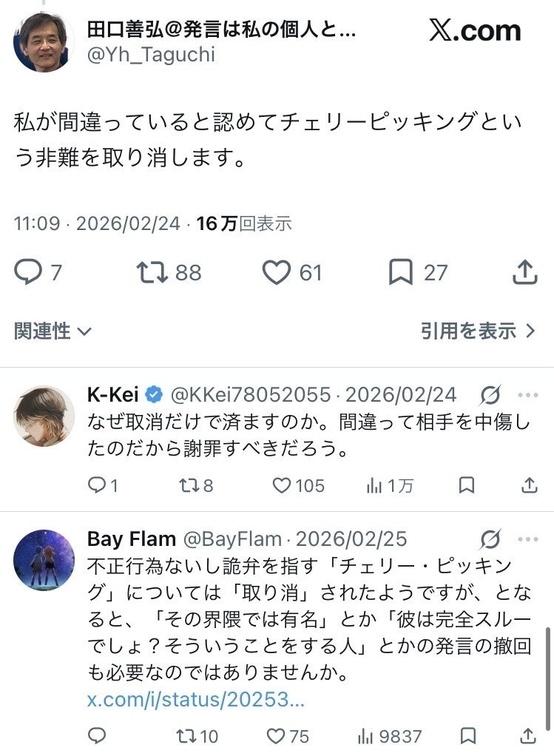
Task: Open the three-dot menu on K-Kei's reply
Action: (528, 395)
